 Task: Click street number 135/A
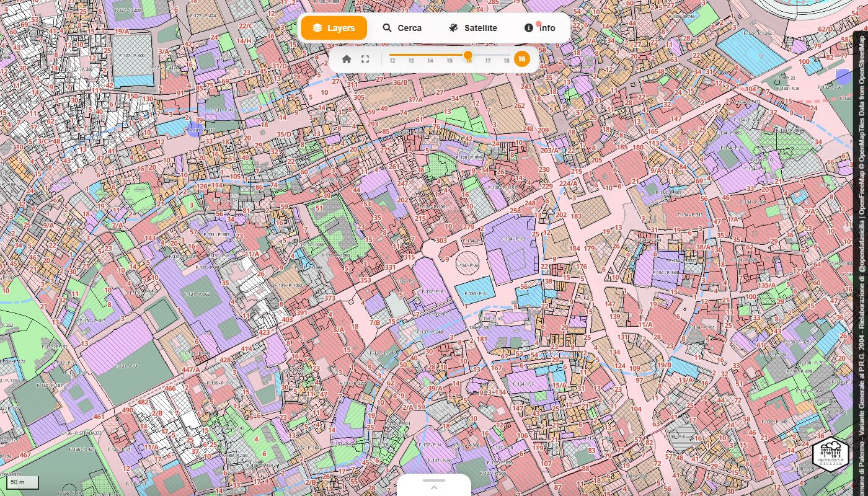[766, 285]
